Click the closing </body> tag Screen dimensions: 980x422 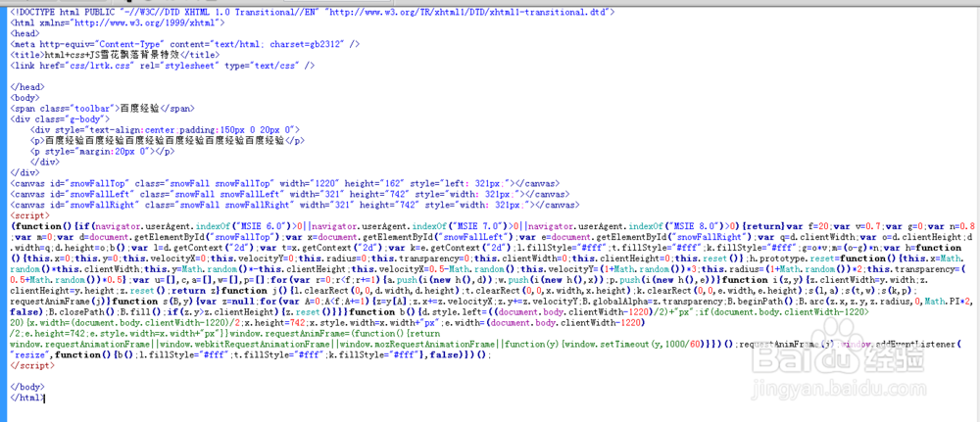27,387
